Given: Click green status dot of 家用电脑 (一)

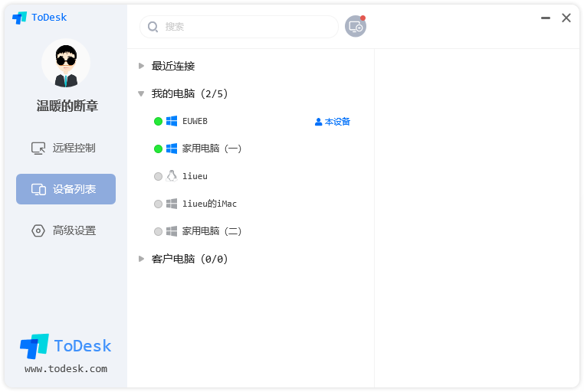Looking at the screenshot, I should pyautogui.click(x=159, y=149).
